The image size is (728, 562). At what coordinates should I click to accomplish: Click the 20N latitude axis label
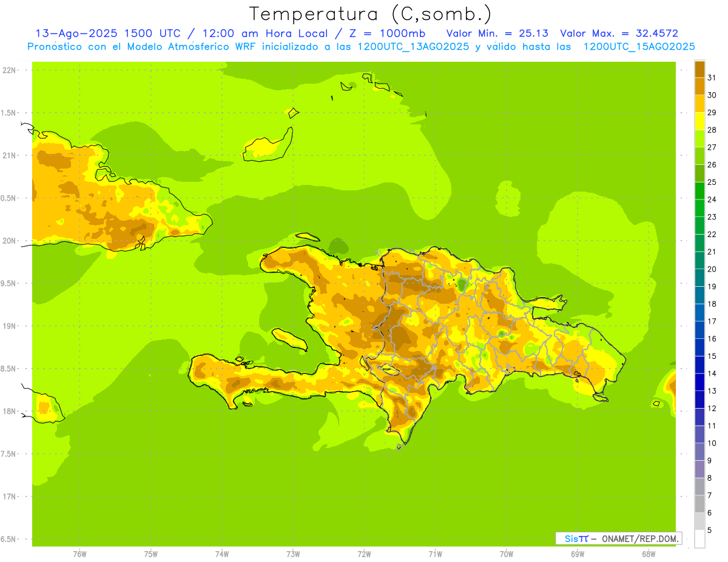(x=10, y=241)
